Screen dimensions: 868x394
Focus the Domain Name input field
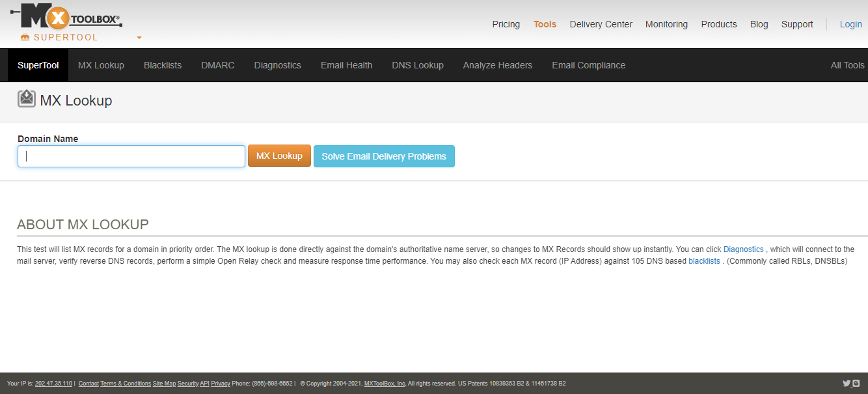pos(131,156)
